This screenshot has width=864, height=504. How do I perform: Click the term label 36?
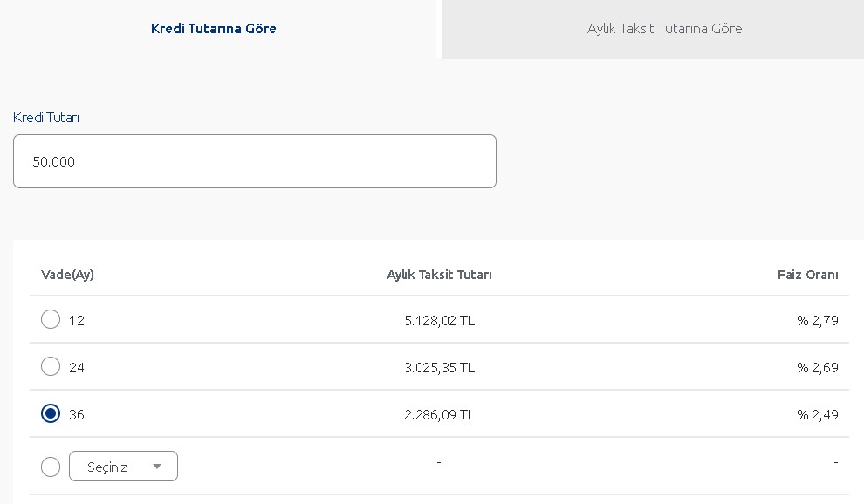click(77, 415)
